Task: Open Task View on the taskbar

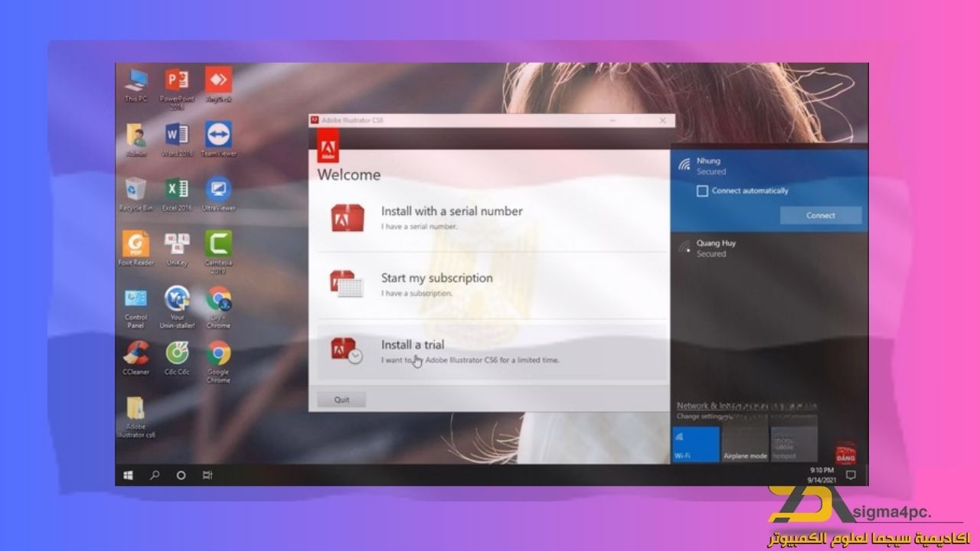Action: (207, 475)
